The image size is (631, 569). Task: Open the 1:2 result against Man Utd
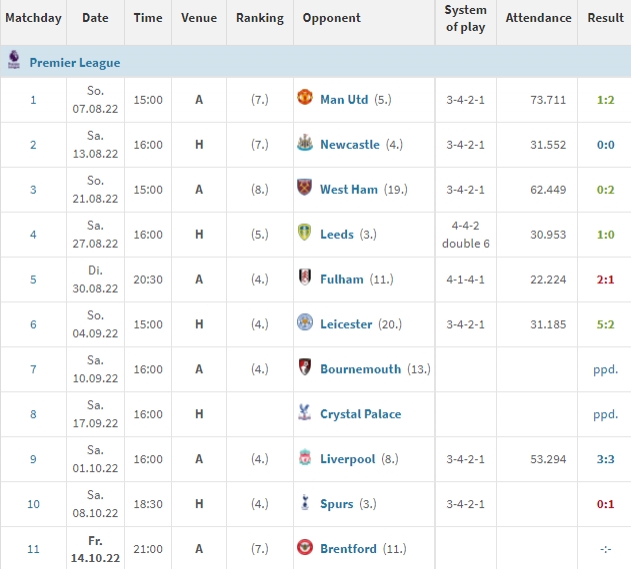(x=605, y=100)
